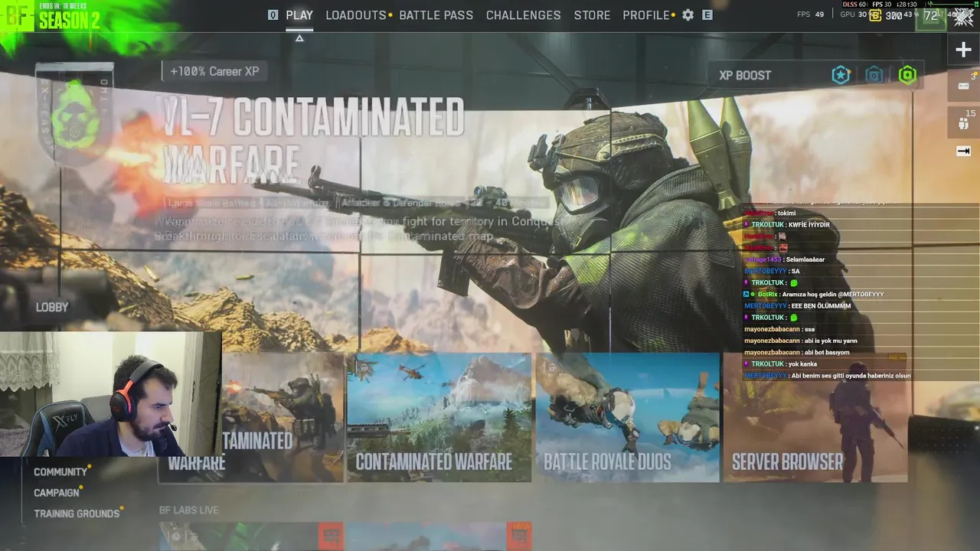The image size is (980, 551).
Task: Open the PROFILE tab
Action: click(646, 15)
